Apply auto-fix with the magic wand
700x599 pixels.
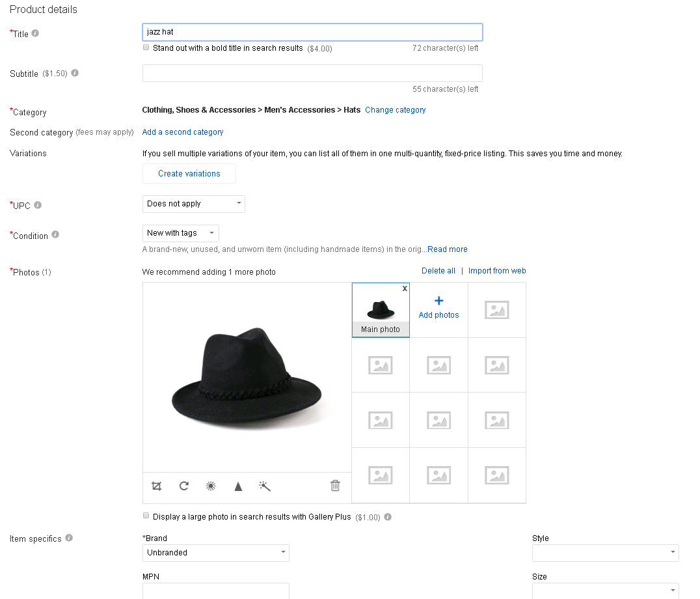point(264,486)
